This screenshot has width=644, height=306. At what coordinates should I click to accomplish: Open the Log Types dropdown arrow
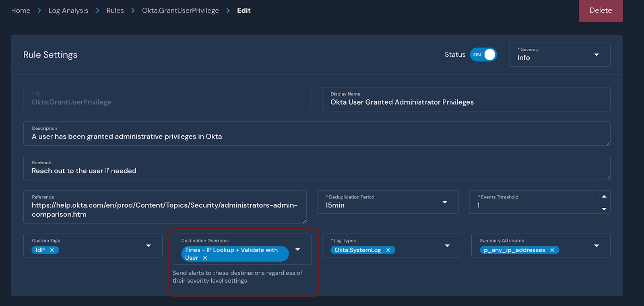447,246
